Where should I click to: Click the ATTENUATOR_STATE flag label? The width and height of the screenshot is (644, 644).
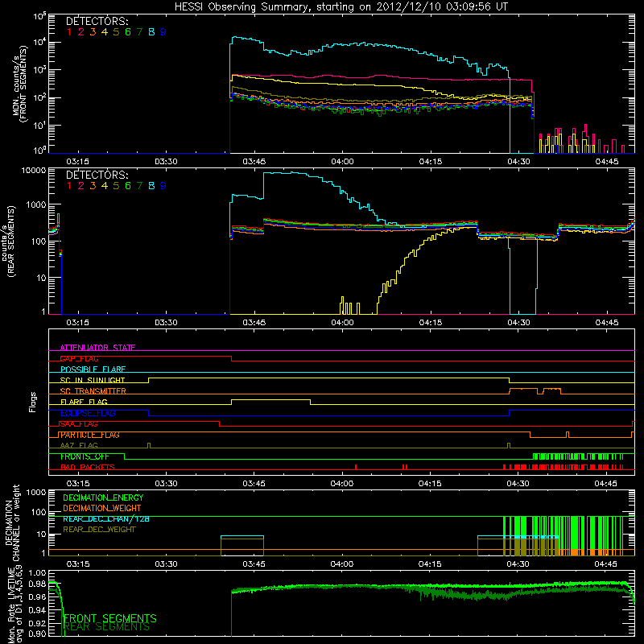97,348
